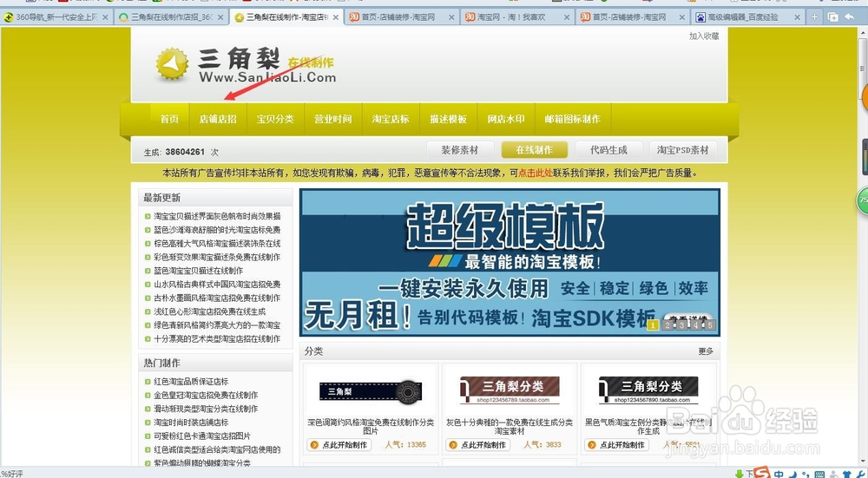Close the 高级编辑器_百度经验 tab
This screenshot has height=478, width=868.
point(797,17)
